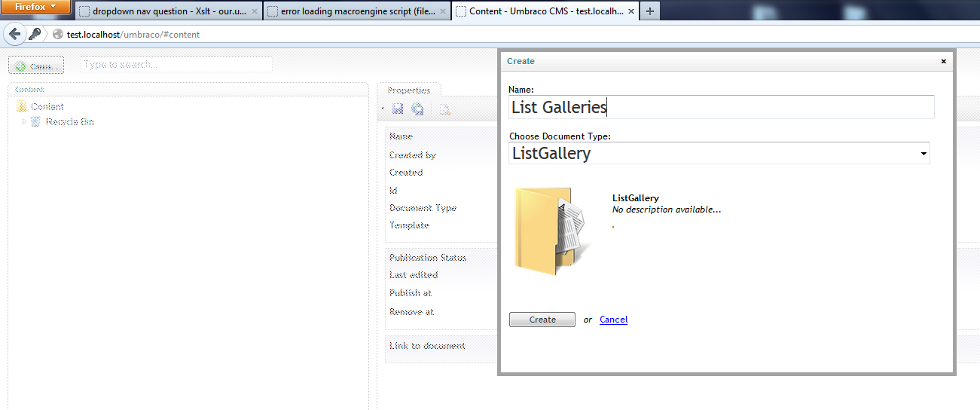The image size is (980, 410).
Task: Click the key site identity icon
Action: click(x=35, y=34)
